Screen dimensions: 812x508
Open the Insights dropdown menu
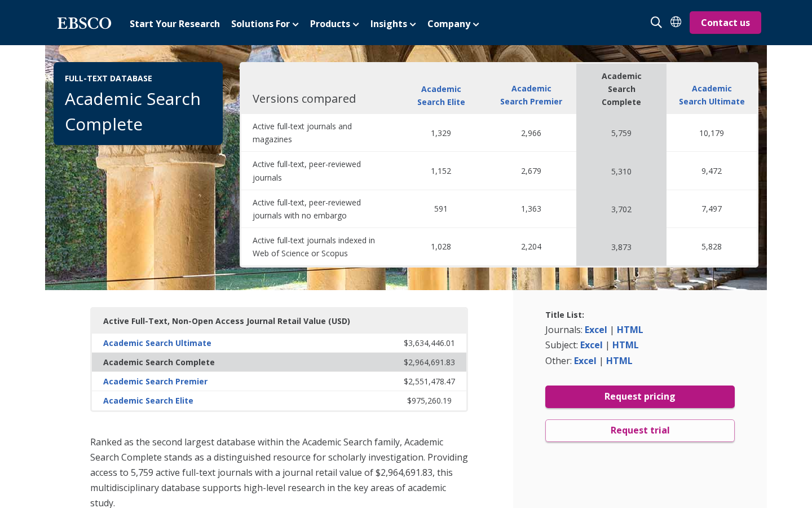pos(393,24)
